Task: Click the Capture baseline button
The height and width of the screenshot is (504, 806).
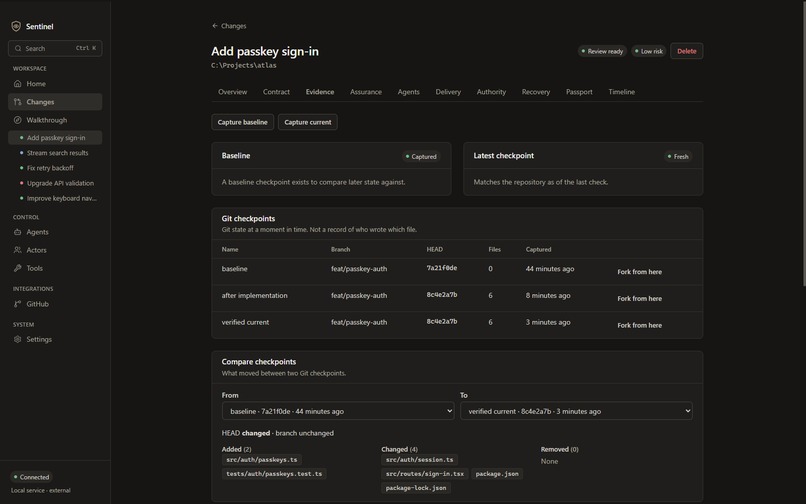Action: tap(243, 122)
